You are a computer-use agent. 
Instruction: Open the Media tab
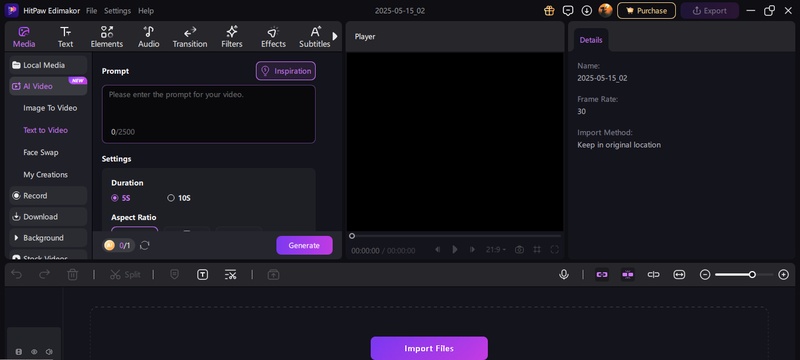click(x=24, y=37)
